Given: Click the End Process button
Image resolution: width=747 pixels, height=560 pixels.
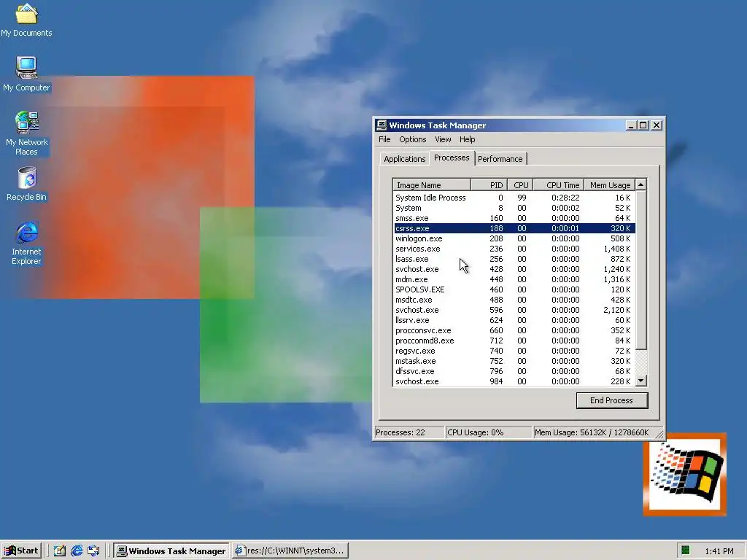Looking at the screenshot, I should [612, 400].
